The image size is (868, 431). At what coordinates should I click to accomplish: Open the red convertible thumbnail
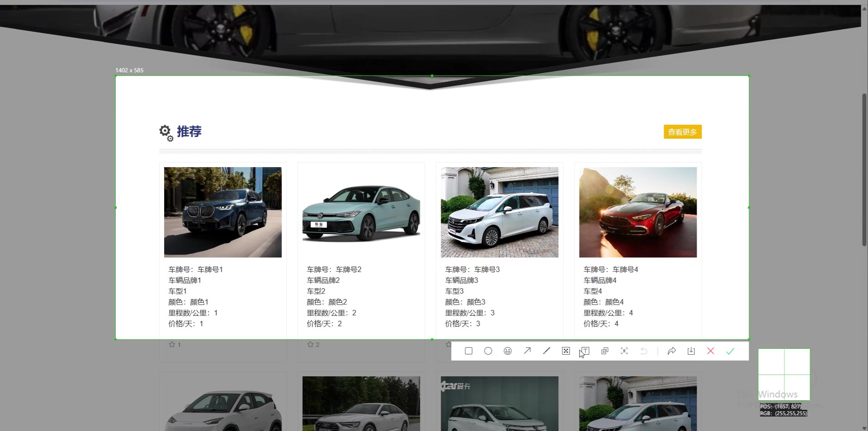coord(638,212)
